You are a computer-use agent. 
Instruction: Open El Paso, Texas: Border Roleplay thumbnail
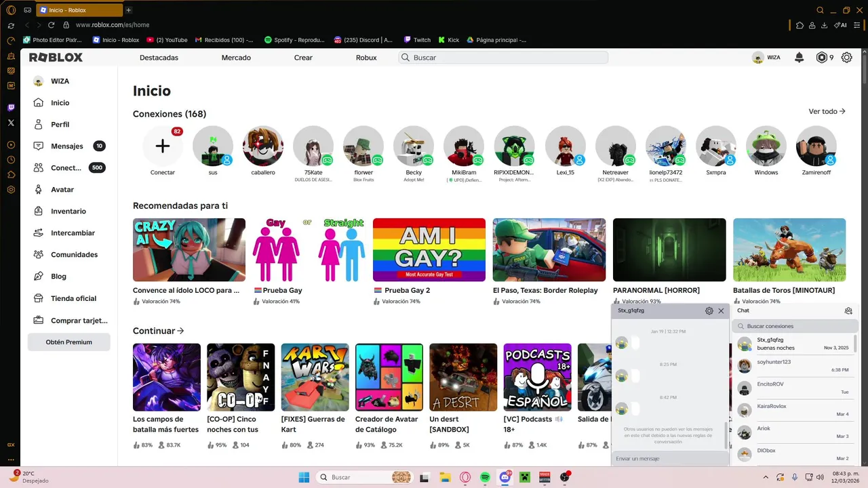pyautogui.click(x=549, y=249)
